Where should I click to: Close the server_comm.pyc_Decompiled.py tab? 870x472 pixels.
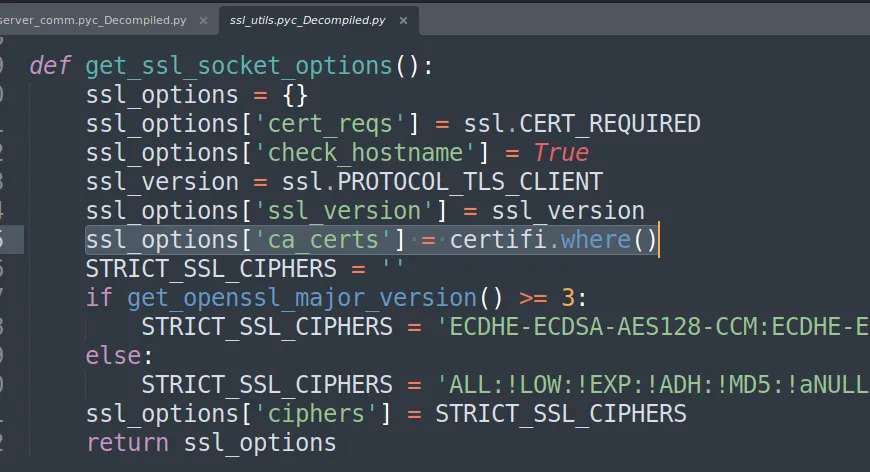coord(204,20)
